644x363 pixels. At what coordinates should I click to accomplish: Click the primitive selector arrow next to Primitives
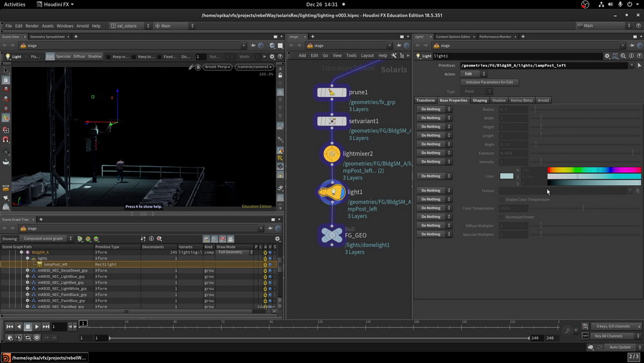click(x=639, y=65)
